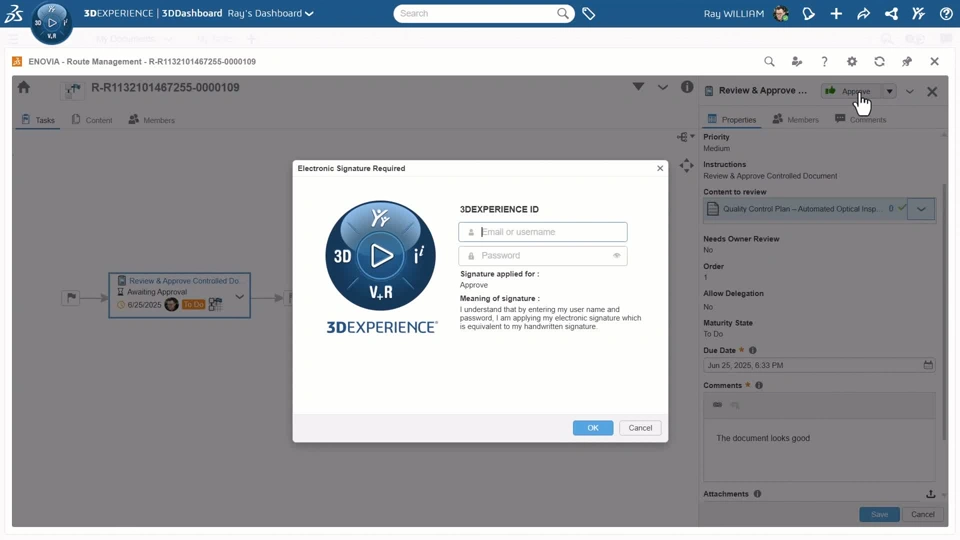Open the help question mark in top bar
Viewport: 960px width, 540px height.
pos(946,13)
